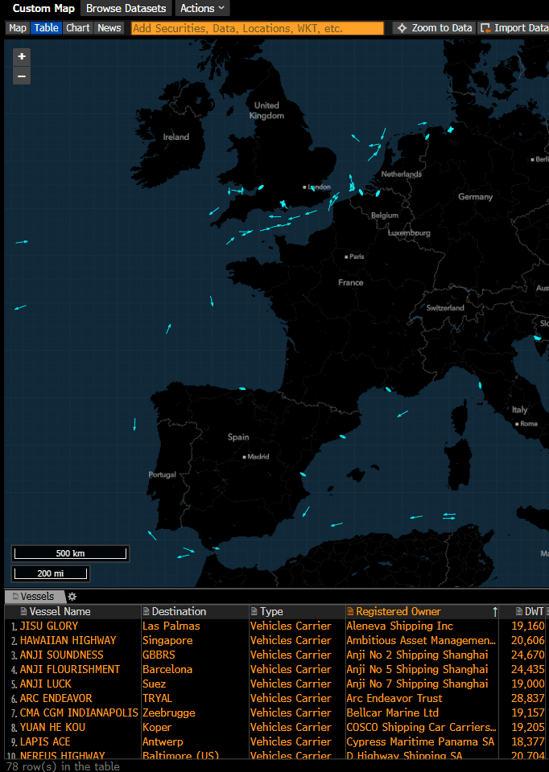Click DWT value 24,670
549x772 pixels.
[x=528, y=655]
